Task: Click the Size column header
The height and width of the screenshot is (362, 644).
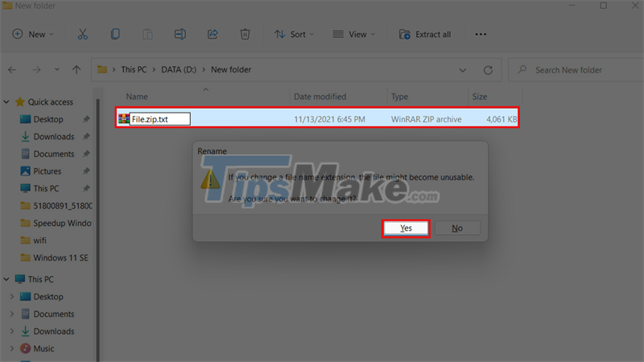Action: pos(479,97)
